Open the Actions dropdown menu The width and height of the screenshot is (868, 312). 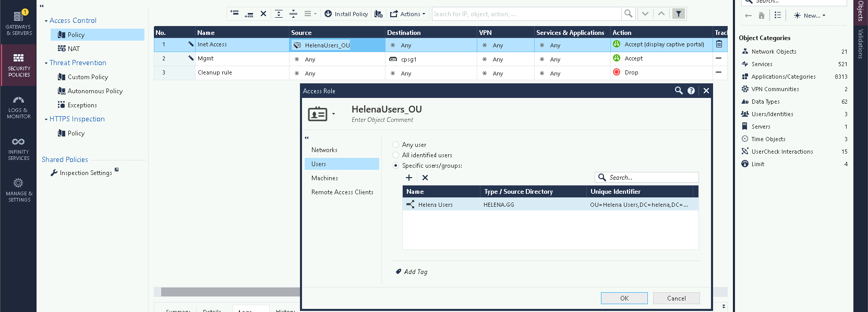[x=408, y=14]
